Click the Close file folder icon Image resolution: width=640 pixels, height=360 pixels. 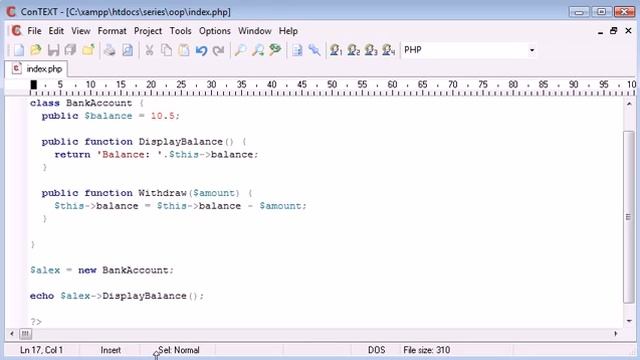click(x=88, y=50)
